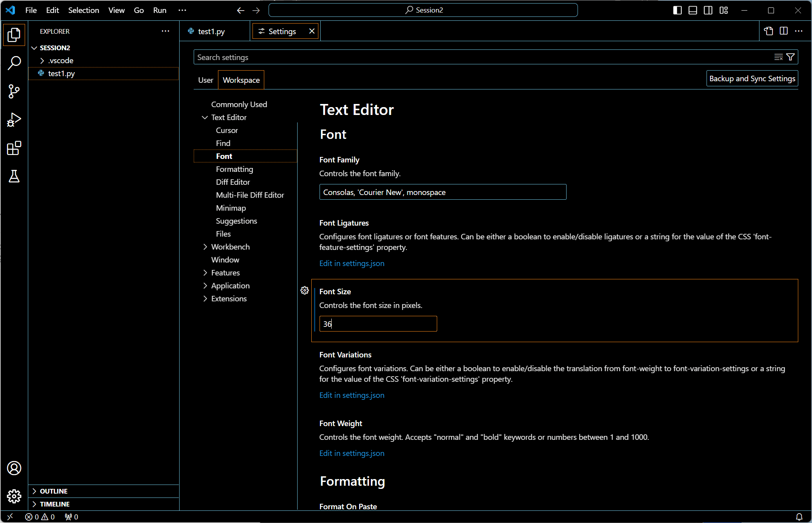
Task: Expand the .vscode folder
Action: point(60,60)
